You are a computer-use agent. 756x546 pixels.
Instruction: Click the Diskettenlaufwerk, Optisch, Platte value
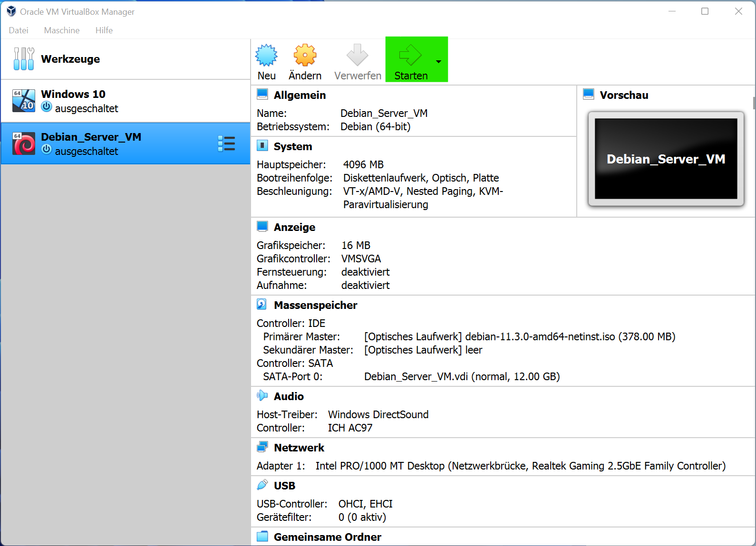click(x=421, y=178)
